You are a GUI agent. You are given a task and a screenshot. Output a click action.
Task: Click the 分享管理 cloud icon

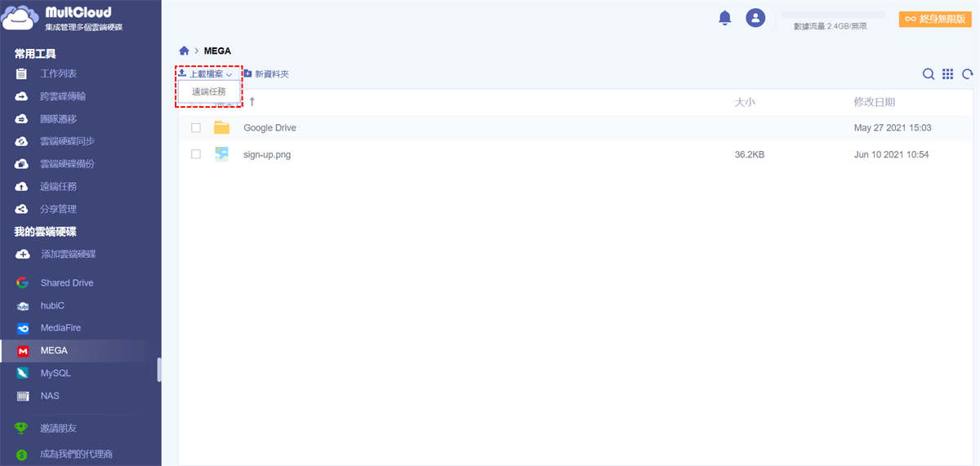click(x=22, y=209)
